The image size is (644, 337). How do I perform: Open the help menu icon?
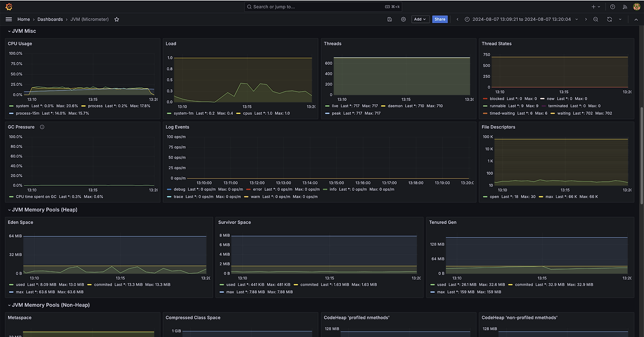point(612,7)
